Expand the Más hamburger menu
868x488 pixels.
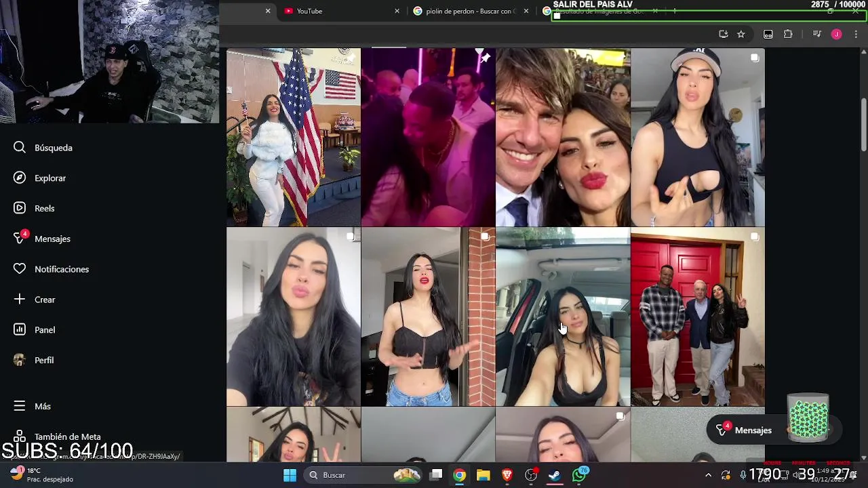click(x=33, y=406)
